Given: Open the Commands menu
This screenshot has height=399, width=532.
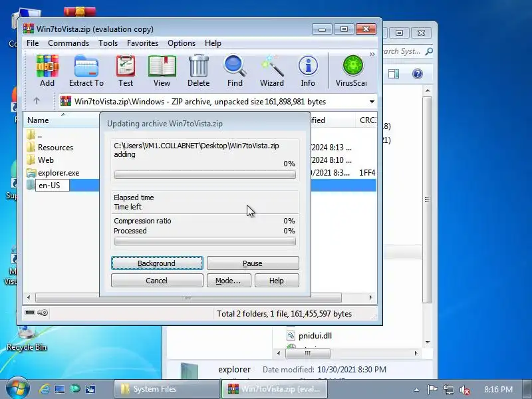Looking at the screenshot, I should [68, 43].
